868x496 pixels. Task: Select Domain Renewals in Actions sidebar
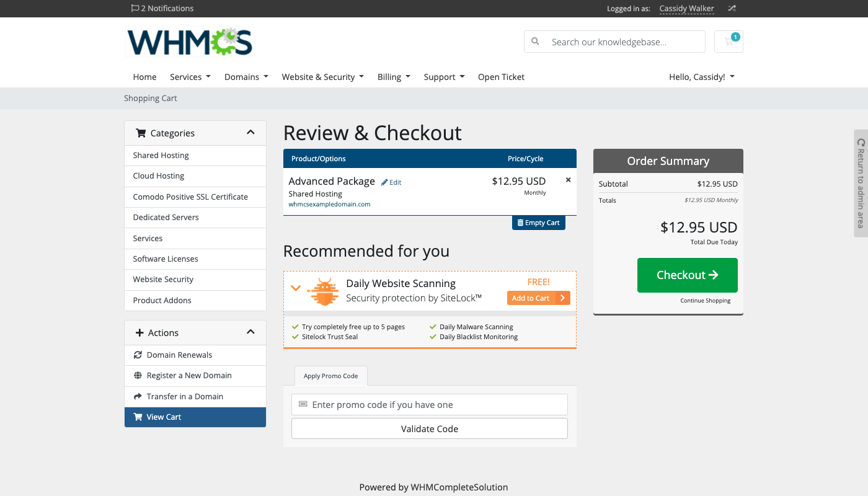click(179, 355)
